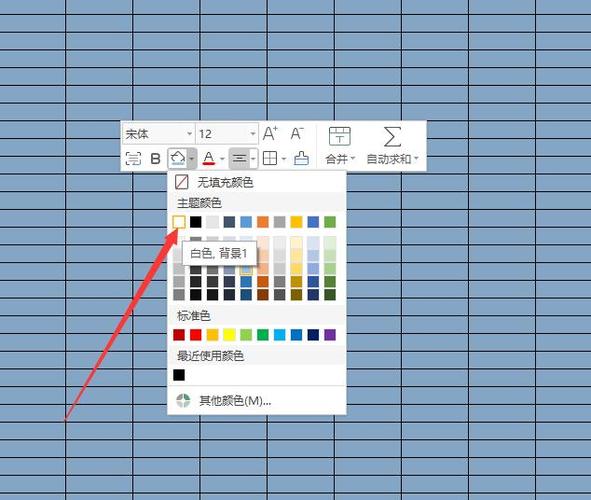Expand the font color dropdown arrow
Screen dimensions: 591x500
point(222,159)
